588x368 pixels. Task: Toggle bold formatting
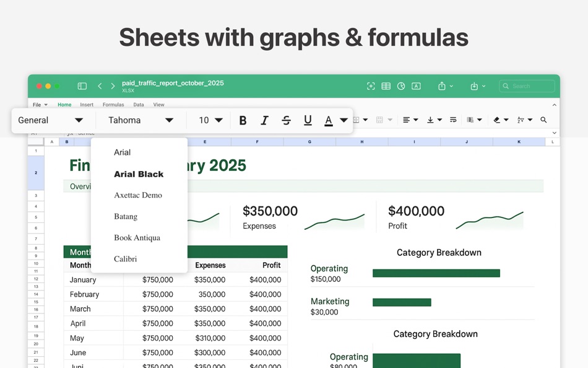(243, 120)
